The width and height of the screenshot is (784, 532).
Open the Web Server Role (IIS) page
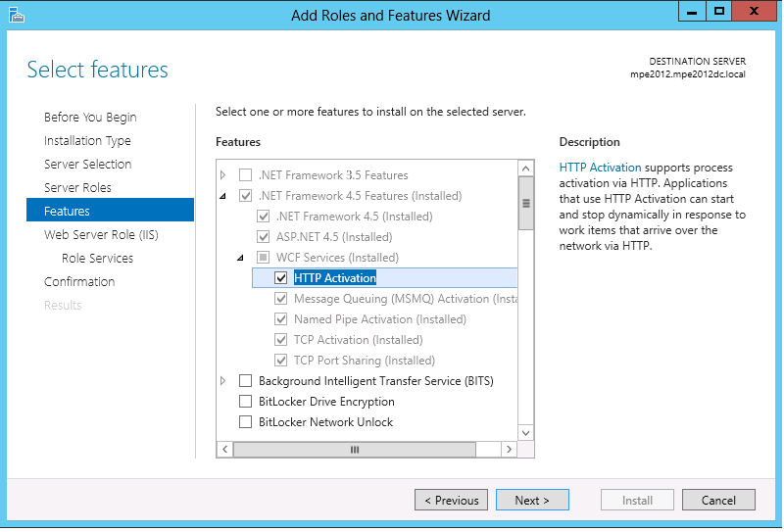(x=101, y=234)
